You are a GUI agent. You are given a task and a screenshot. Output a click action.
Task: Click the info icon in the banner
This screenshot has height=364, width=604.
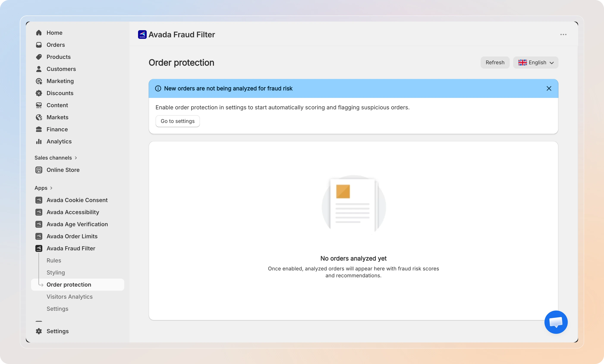158,88
